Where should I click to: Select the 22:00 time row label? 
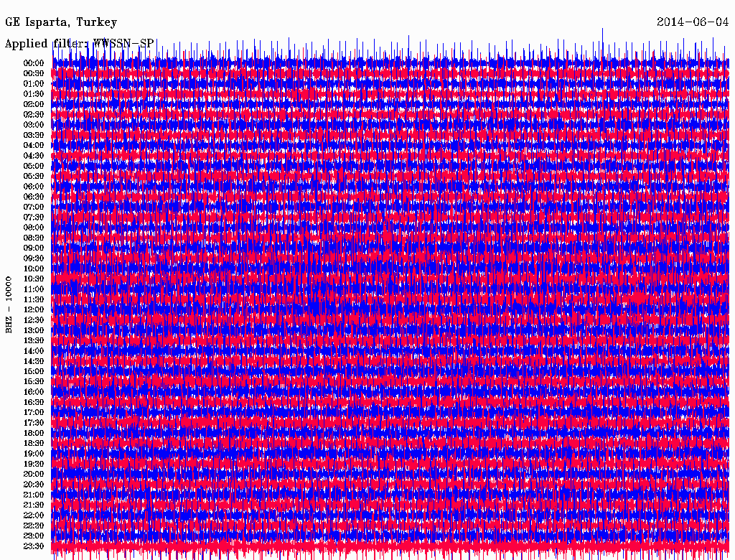[x=34, y=515]
